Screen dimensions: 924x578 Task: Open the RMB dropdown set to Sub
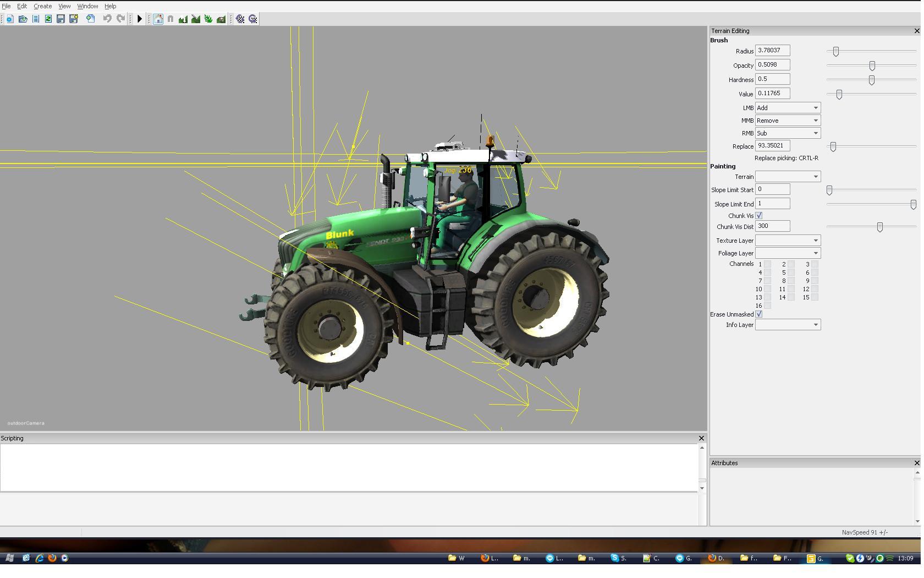tap(788, 133)
